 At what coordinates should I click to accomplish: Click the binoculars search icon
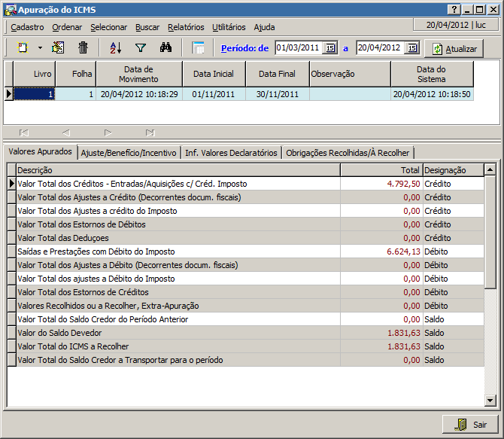pyautogui.click(x=166, y=47)
